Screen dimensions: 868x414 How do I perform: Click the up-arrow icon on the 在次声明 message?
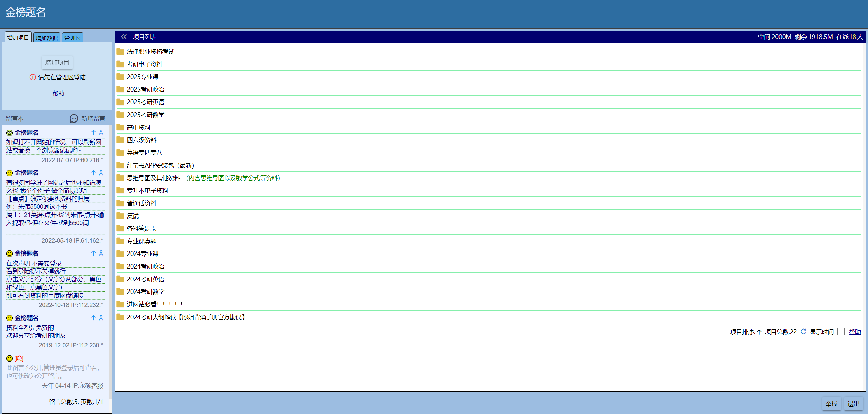[93, 253]
